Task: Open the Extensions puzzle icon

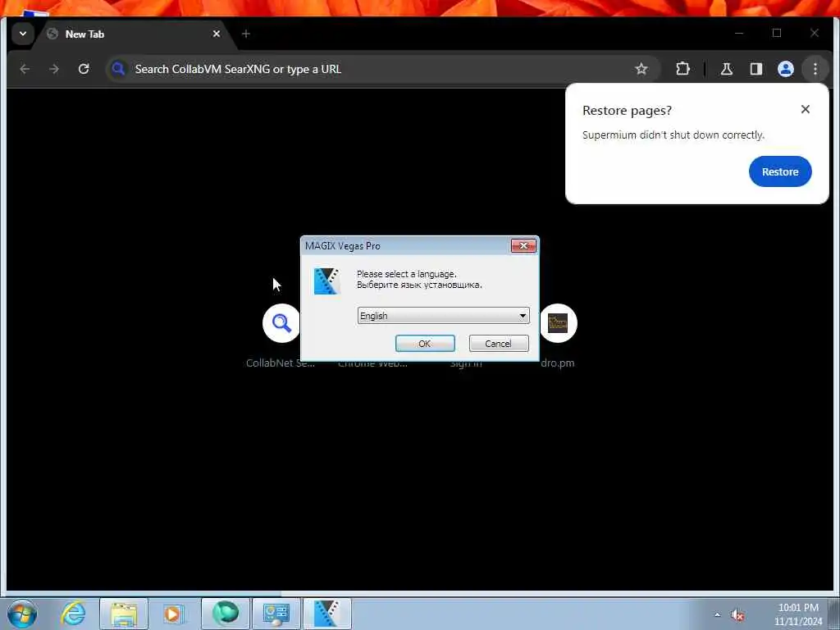Action: pyautogui.click(x=682, y=69)
